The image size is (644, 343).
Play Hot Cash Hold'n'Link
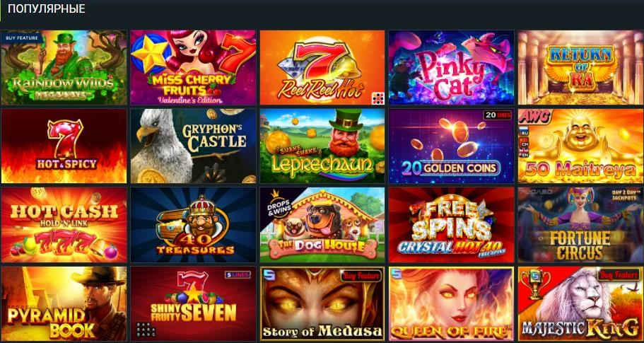tap(64, 225)
